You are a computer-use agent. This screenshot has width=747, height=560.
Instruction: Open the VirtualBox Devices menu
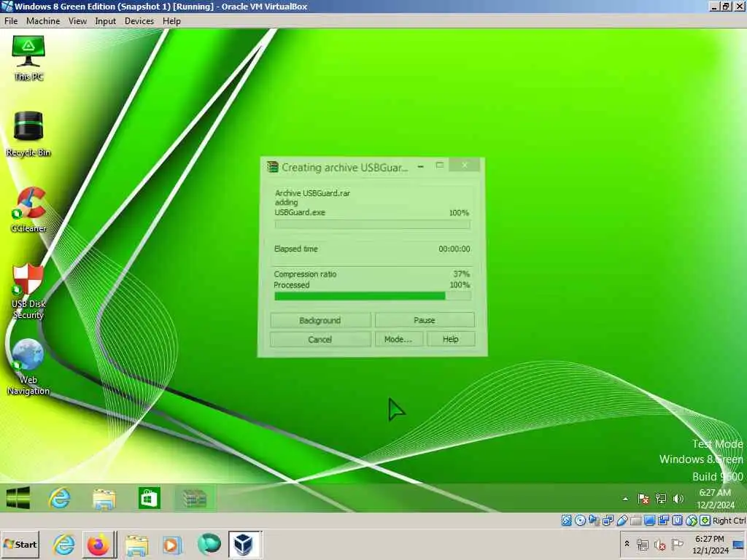[x=139, y=21]
